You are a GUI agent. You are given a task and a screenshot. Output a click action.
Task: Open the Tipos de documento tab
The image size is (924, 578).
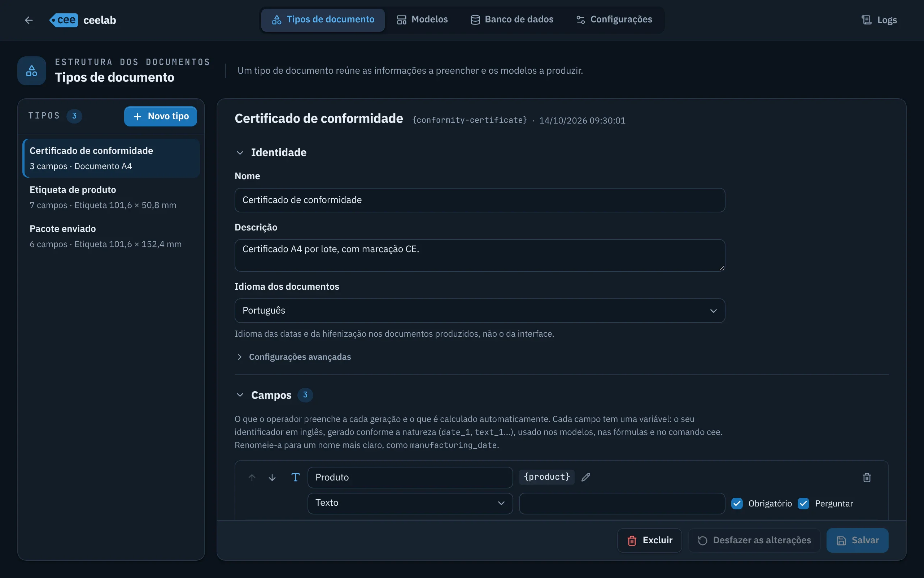click(x=323, y=20)
